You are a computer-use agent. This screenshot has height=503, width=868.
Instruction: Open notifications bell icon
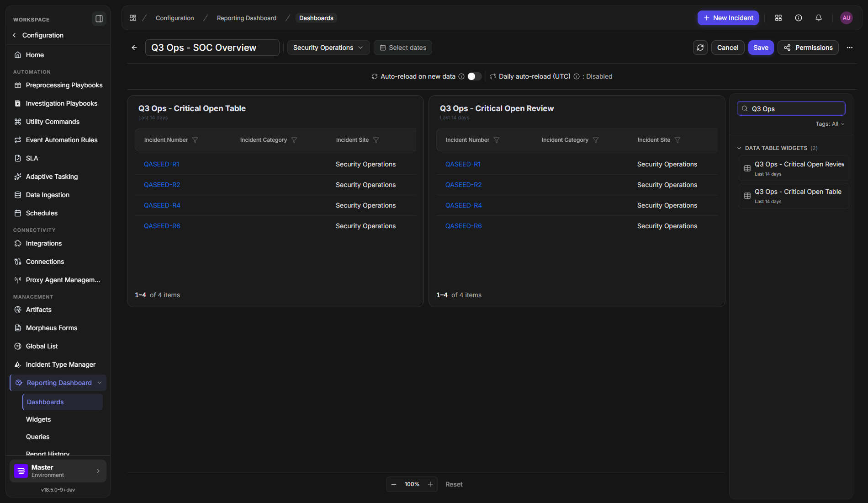click(x=819, y=18)
